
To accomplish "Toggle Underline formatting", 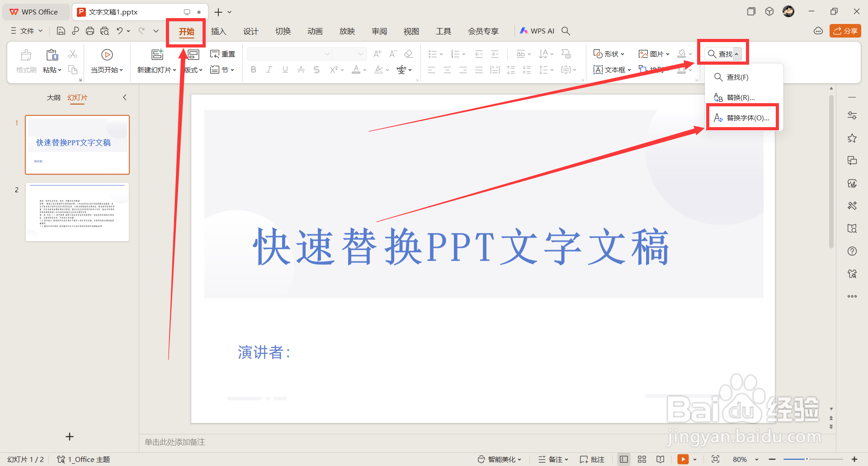I will click(x=285, y=70).
